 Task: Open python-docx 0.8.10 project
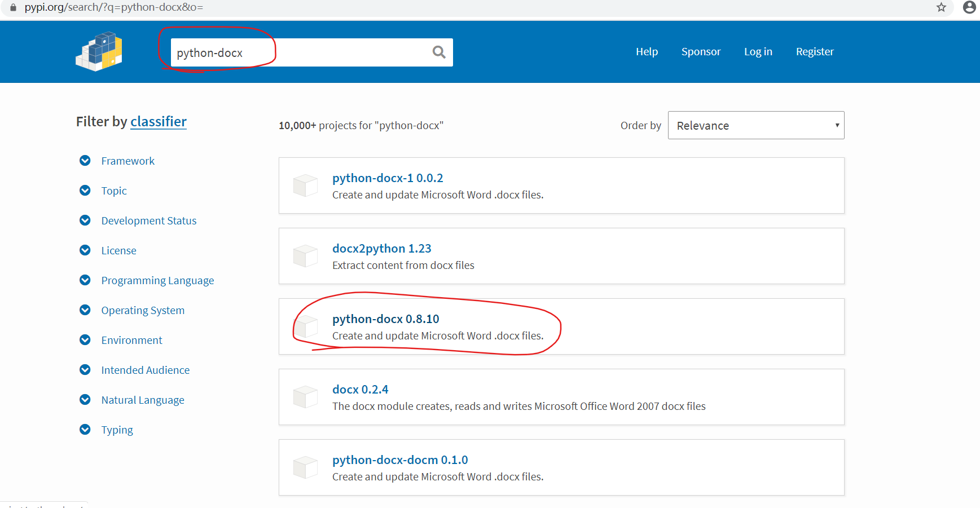point(386,319)
